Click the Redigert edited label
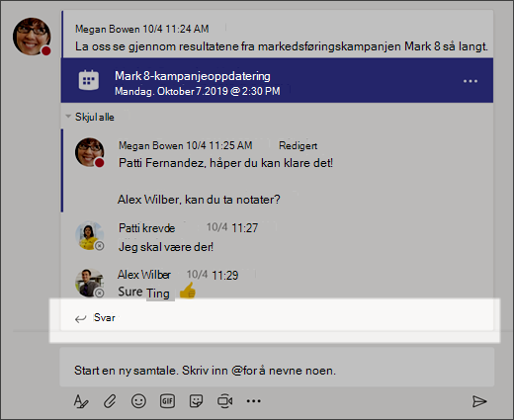514x420 pixels. [299, 145]
